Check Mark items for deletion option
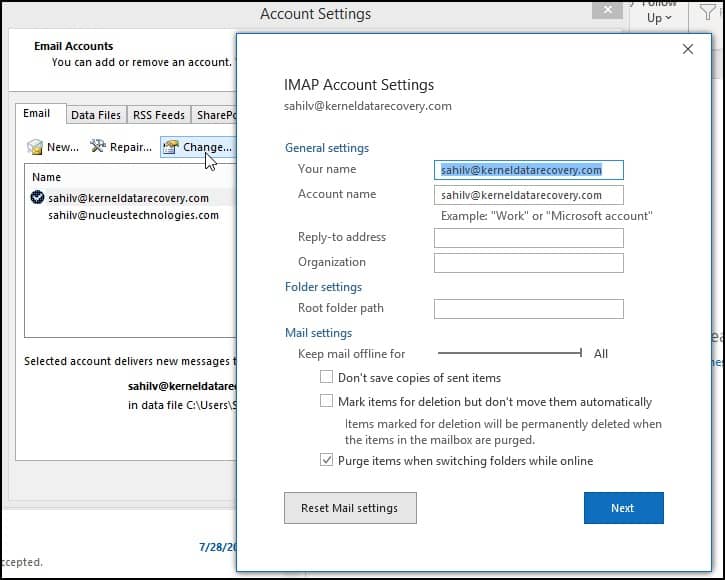725x580 pixels. coord(326,402)
